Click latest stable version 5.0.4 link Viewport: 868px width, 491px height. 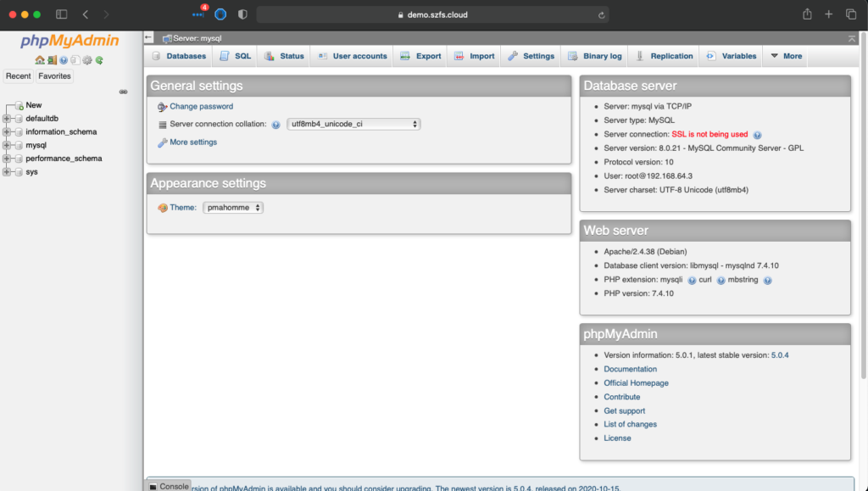click(780, 355)
